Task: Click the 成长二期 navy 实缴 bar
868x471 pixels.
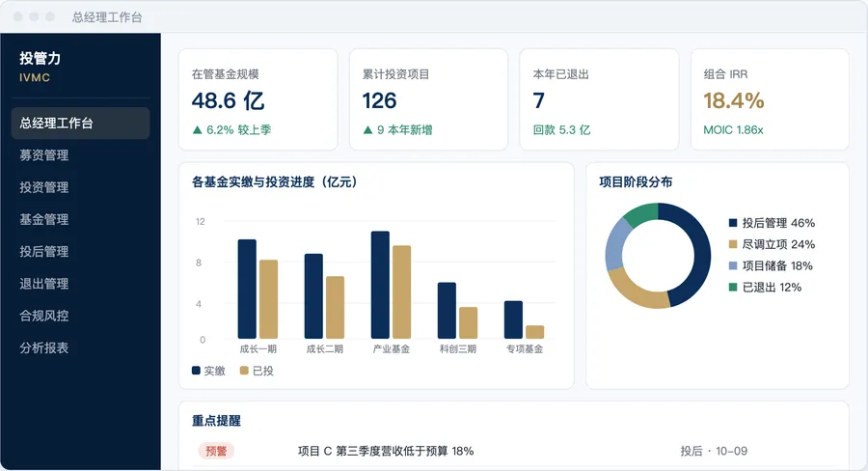Action: coord(313,296)
